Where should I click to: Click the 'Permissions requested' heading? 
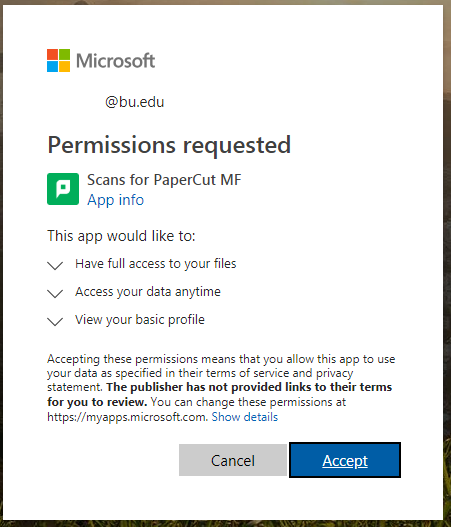tap(169, 146)
